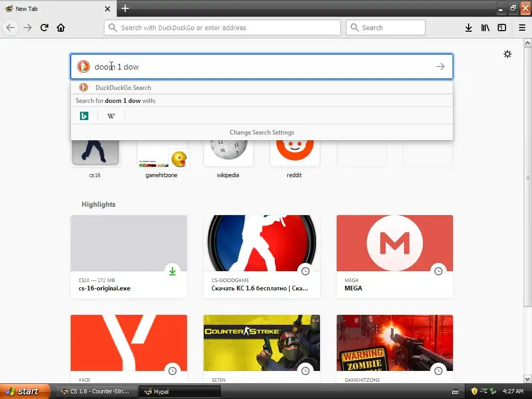Click the 4:27 AM taskbar clock
The height and width of the screenshot is (399, 532).
(x=513, y=391)
